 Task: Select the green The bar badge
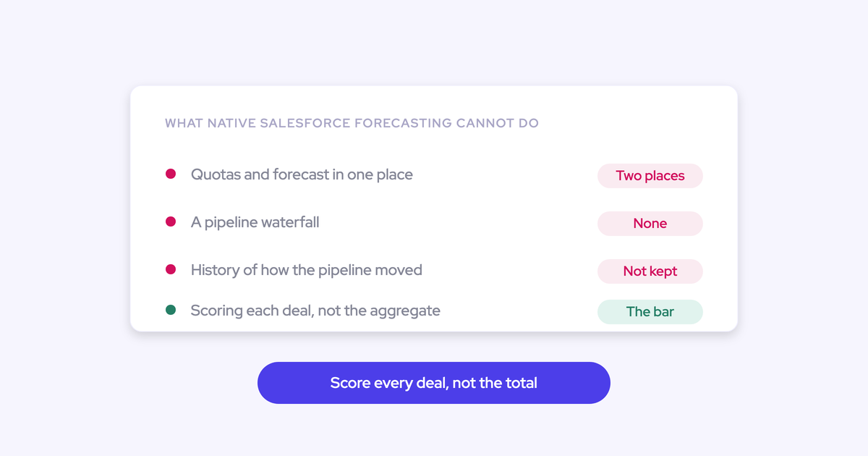tap(650, 312)
